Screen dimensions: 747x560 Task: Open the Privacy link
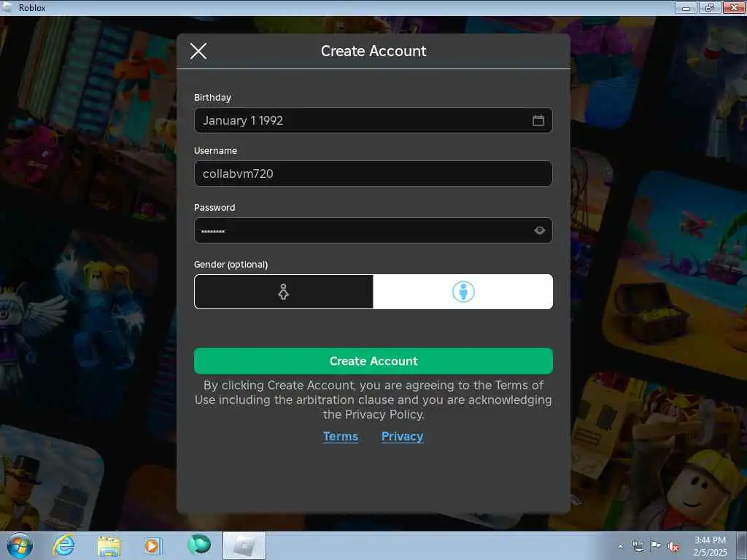click(402, 436)
